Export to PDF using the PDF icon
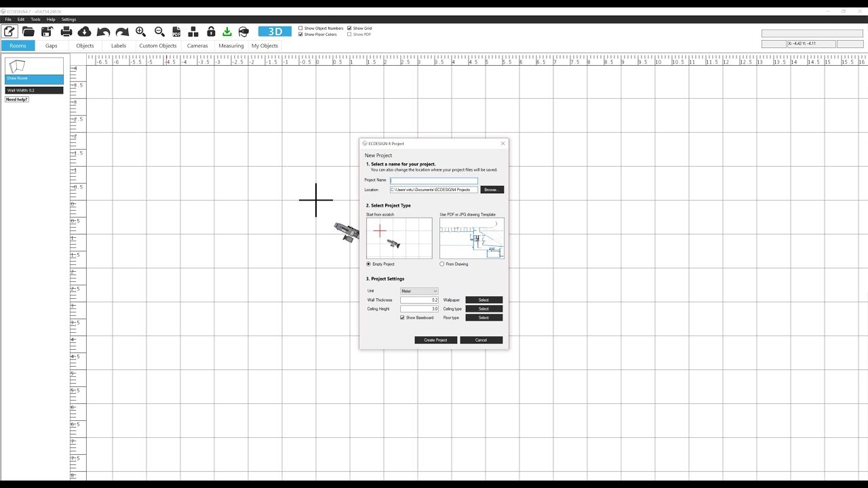Image resolution: width=868 pixels, height=488 pixels. point(176,32)
